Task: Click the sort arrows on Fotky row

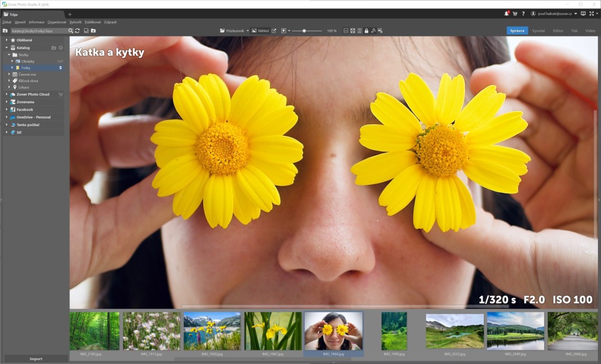Action: (x=60, y=68)
